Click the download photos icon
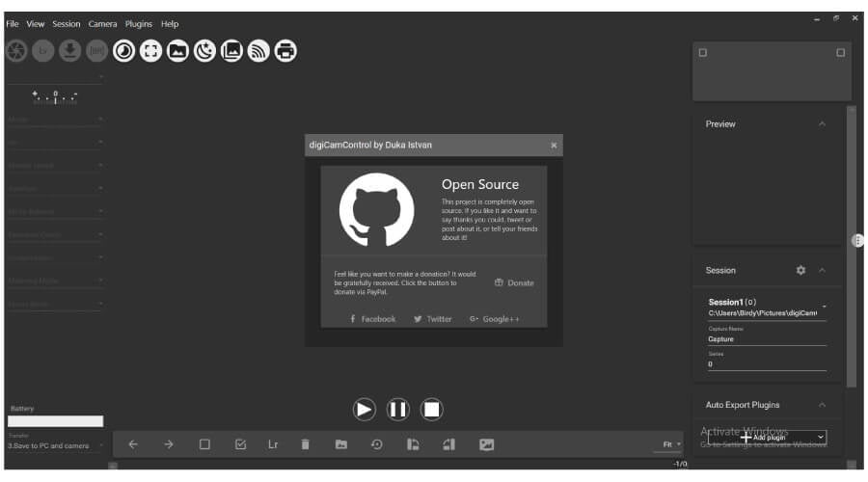Viewport: 868px width, 482px height. point(69,51)
